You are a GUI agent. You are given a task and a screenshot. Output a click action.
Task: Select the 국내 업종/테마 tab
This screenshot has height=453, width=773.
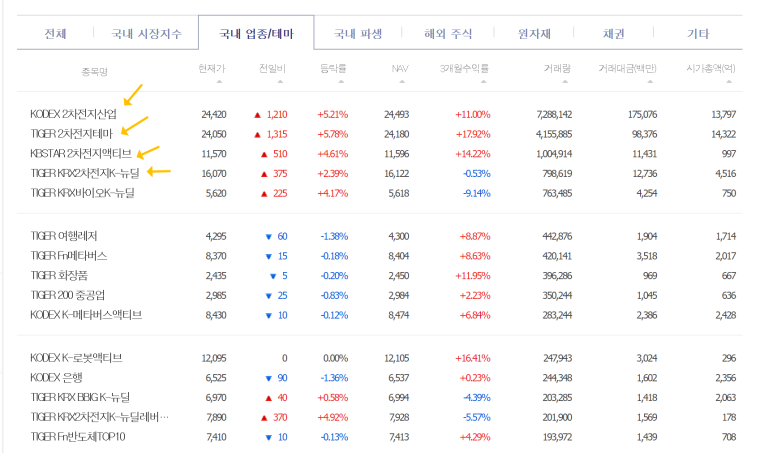point(256,34)
